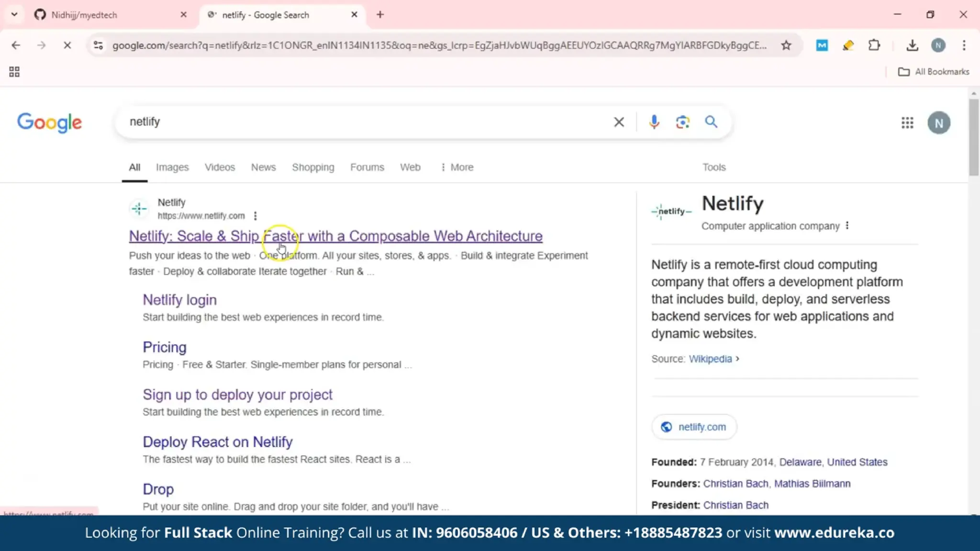Switch to Forums results

pyautogui.click(x=367, y=167)
